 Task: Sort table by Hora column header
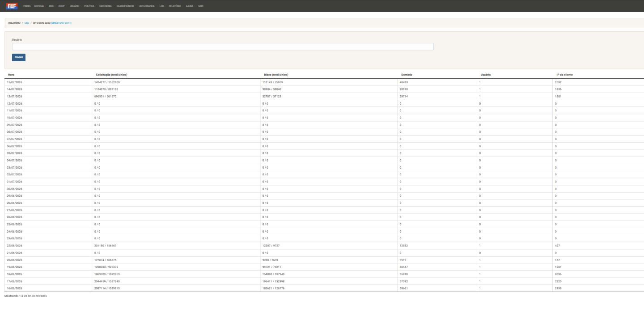(11, 75)
